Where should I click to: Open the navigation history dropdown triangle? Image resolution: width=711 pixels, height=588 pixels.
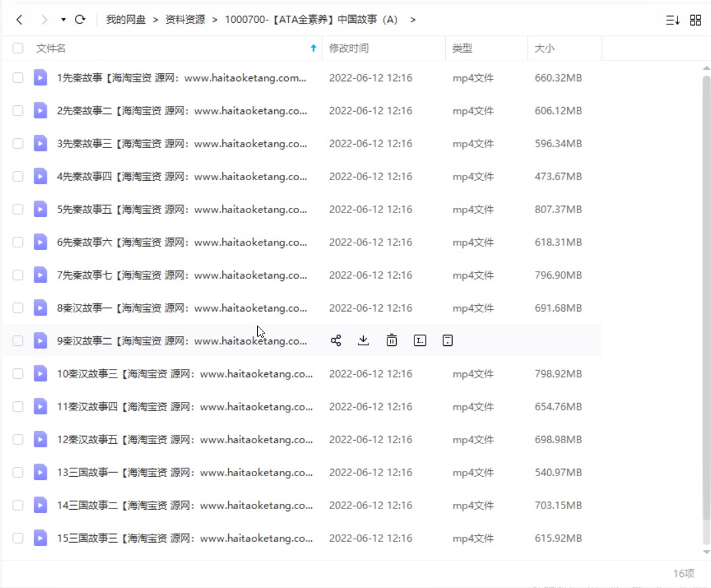(x=64, y=20)
